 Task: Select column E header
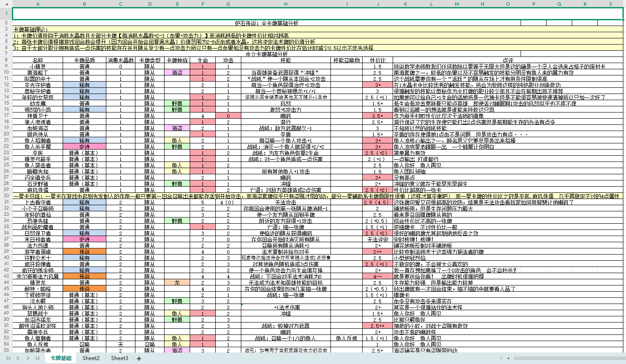tap(177, 4)
